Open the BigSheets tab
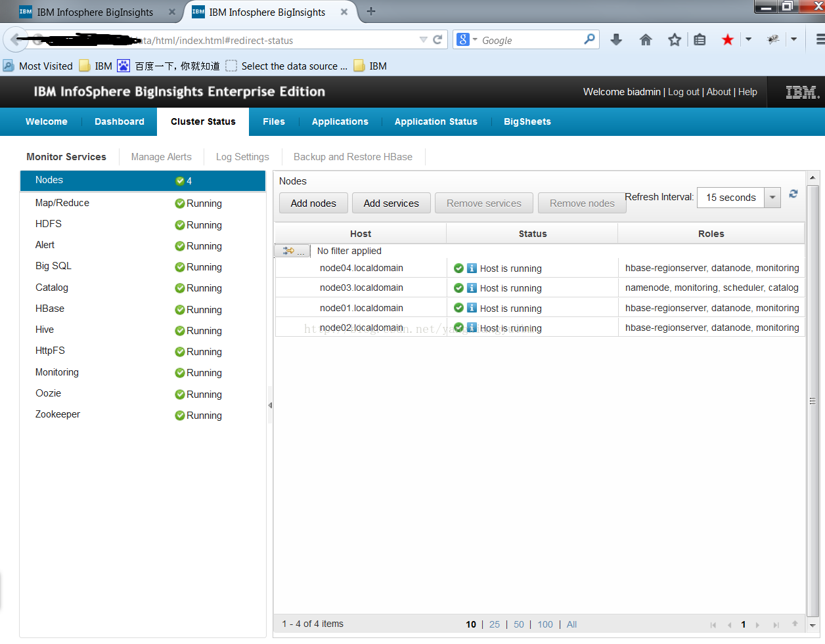 [527, 121]
